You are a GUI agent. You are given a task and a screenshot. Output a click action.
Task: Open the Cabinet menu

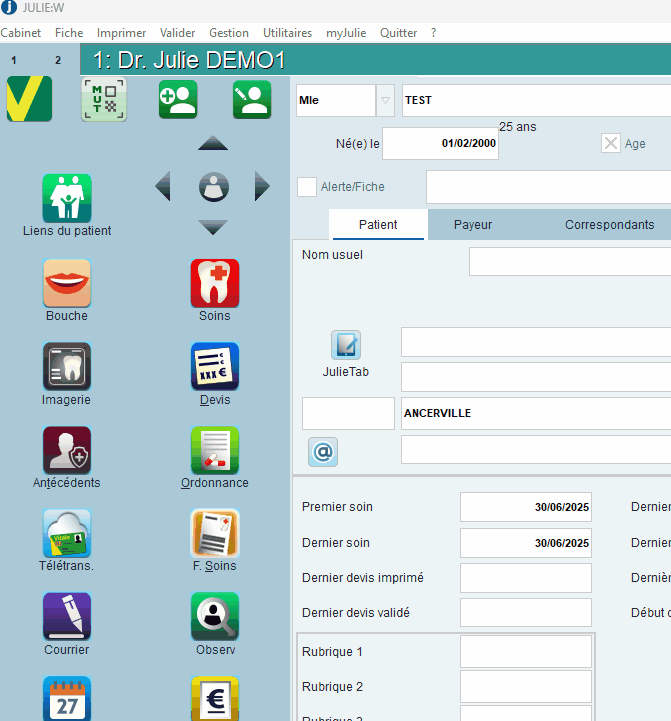pyautogui.click(x=21, y=33)
